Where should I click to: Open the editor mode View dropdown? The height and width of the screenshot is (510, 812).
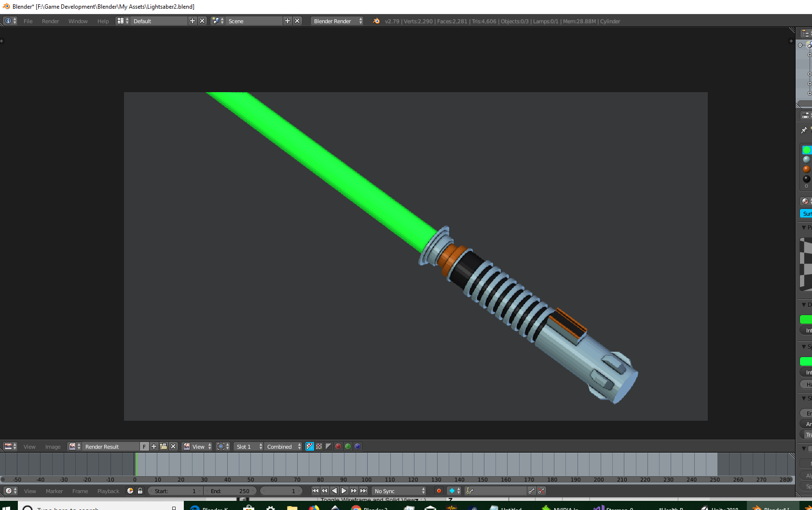coord(197,446)
